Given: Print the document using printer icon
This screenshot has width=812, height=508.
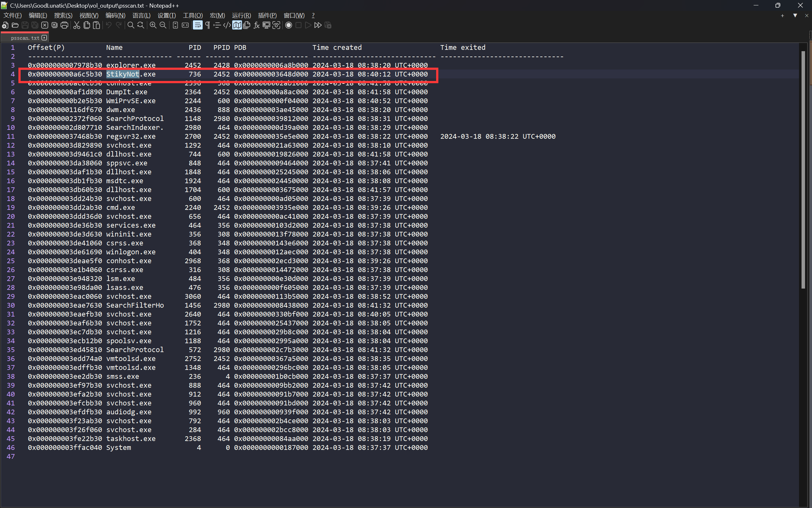Looking at the screenshot, I should click(x=64, y=25).
